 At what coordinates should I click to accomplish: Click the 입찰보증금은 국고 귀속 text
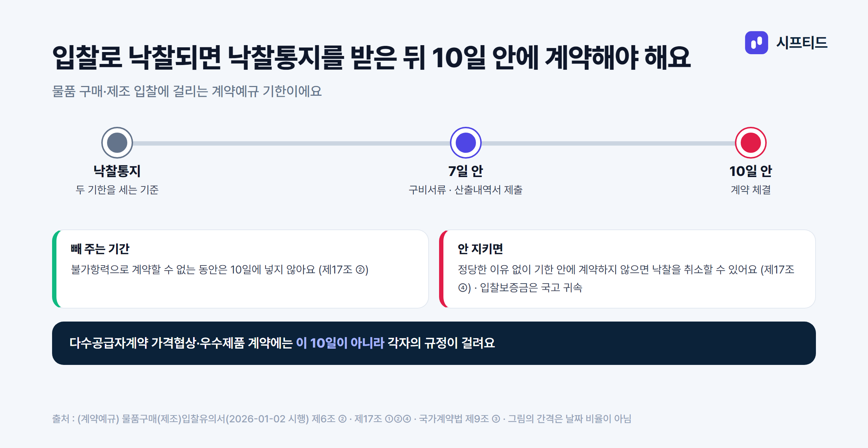point(531,288)
